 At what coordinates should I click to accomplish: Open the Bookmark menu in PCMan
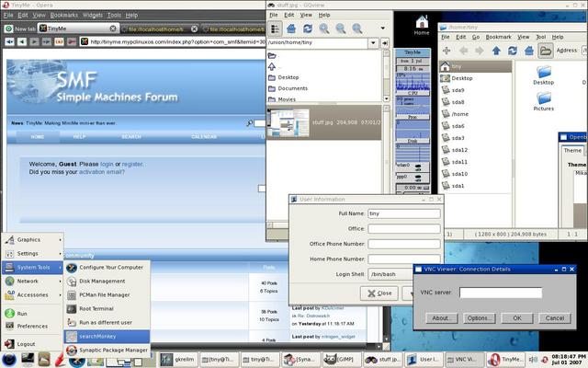tap(498, 37)
